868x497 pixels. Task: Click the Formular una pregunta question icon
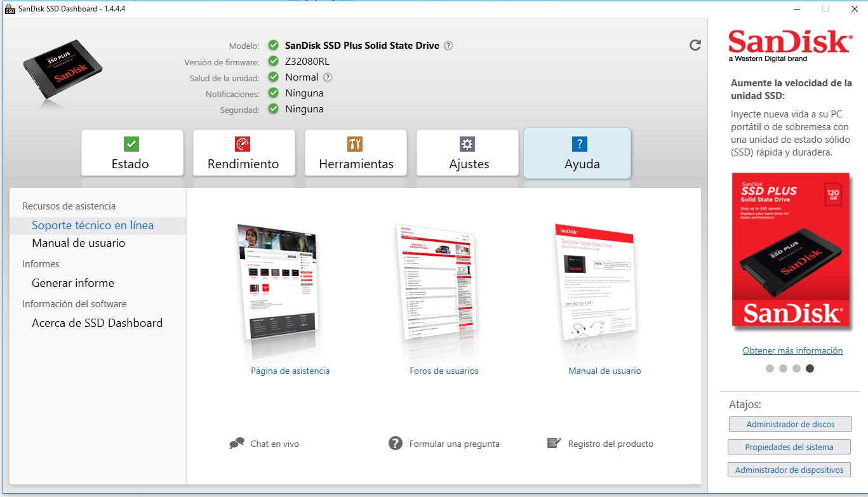[396, 443]
